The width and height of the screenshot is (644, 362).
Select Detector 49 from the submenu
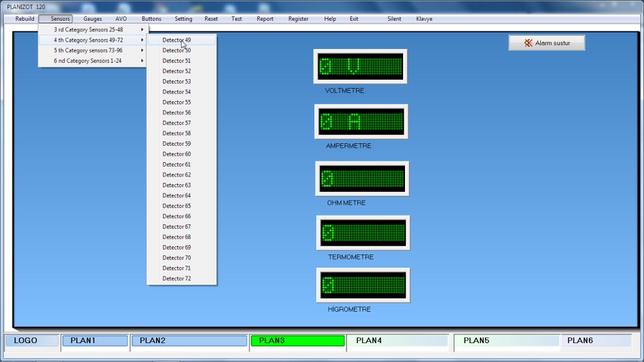click(177, 40)
